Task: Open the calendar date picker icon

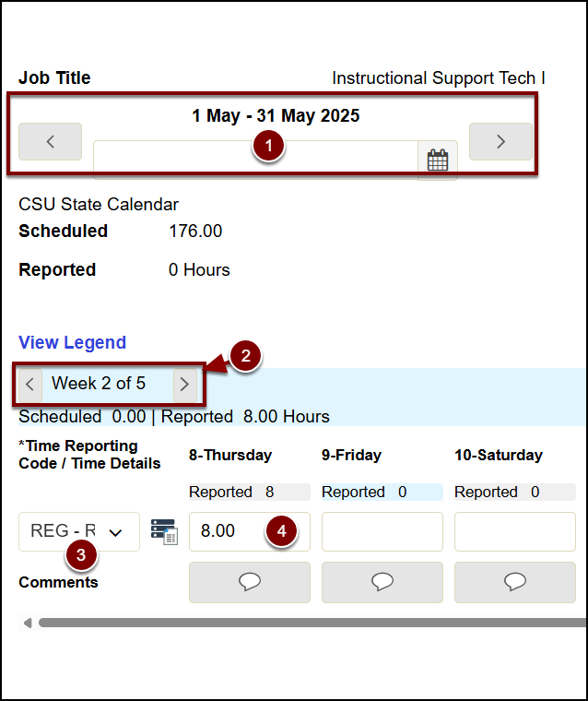Action: pos(438,160)
